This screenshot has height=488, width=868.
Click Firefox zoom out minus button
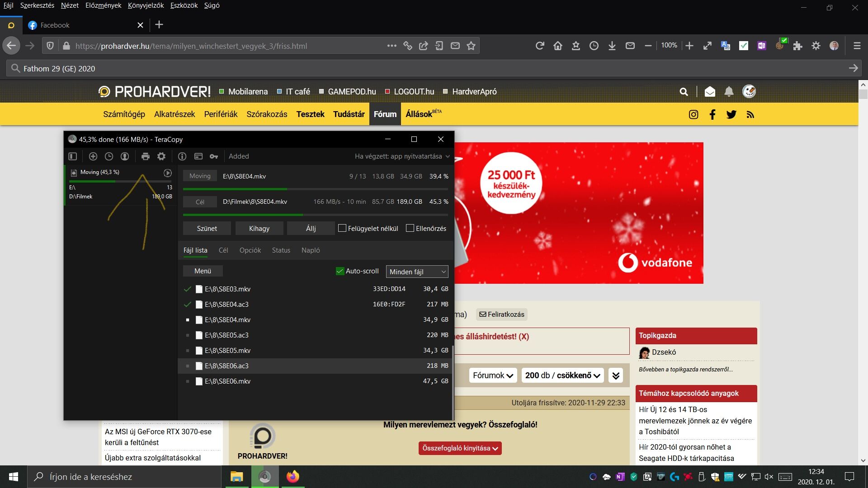[648, 46]
